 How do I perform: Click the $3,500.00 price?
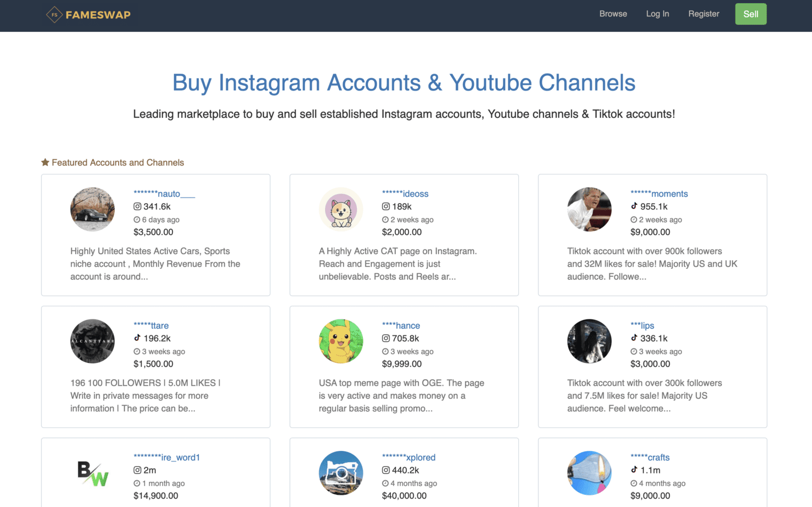click(x=153, y=232)
